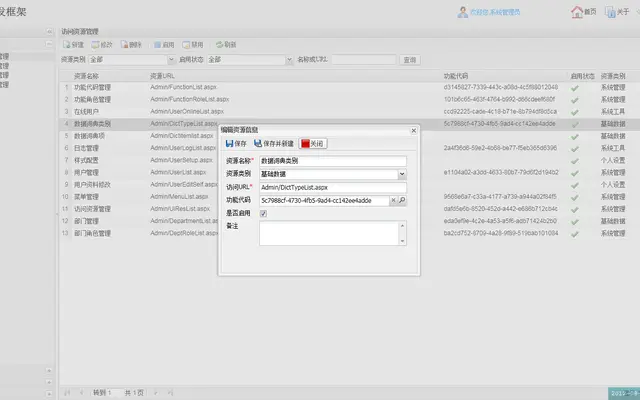Open the 首页 home icon
Screen dimensions: 640x400
click(577, 12)
